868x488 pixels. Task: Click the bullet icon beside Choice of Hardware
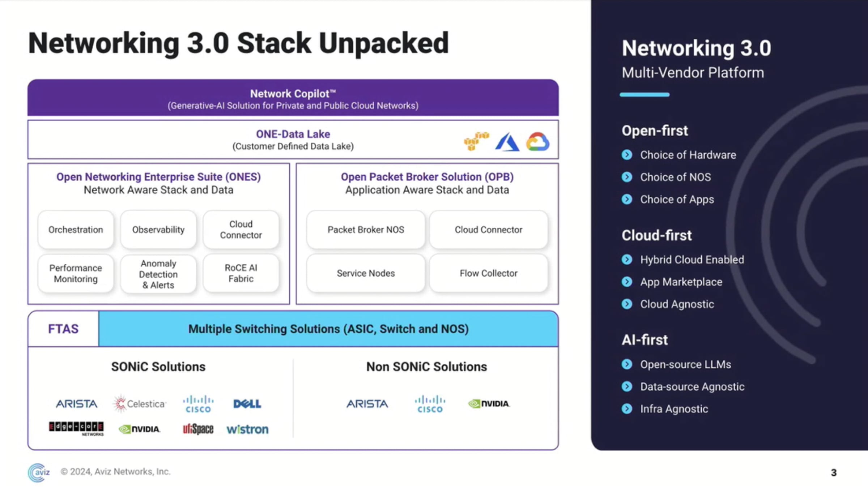[x=627, y=155]
